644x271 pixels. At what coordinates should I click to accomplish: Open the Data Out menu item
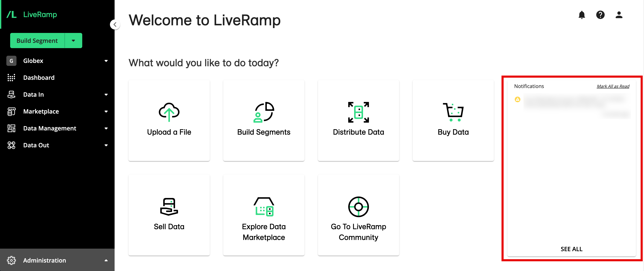point(36,145)
